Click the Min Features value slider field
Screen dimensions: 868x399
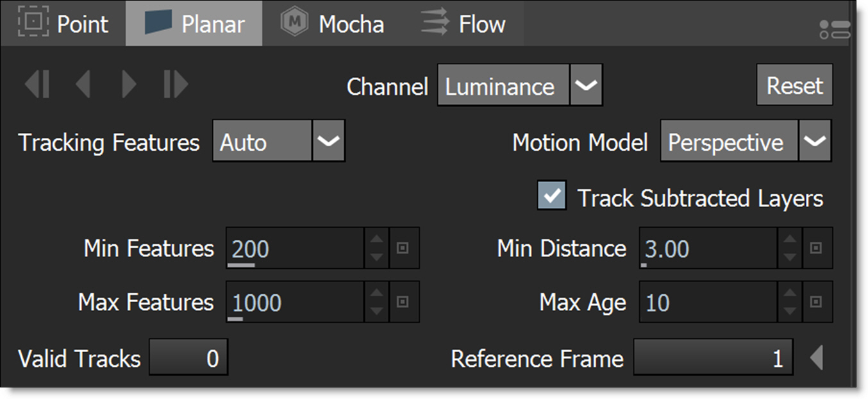295,248
